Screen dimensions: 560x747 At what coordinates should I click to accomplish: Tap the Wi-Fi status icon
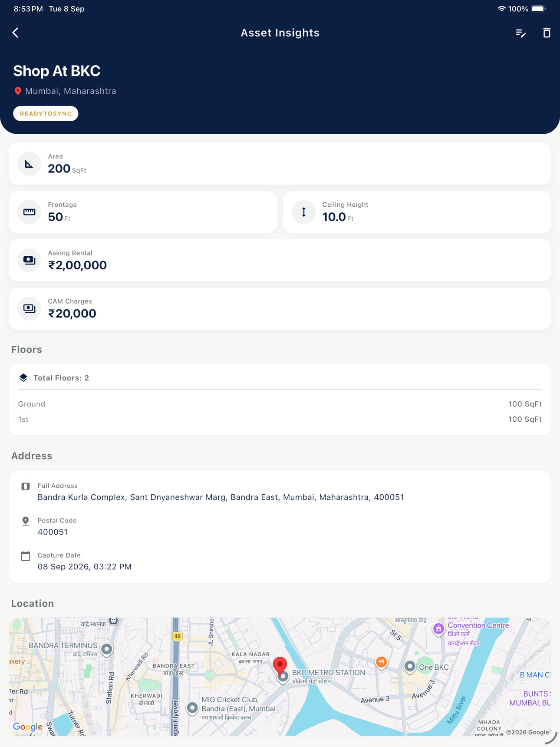(x=501, y=9)
